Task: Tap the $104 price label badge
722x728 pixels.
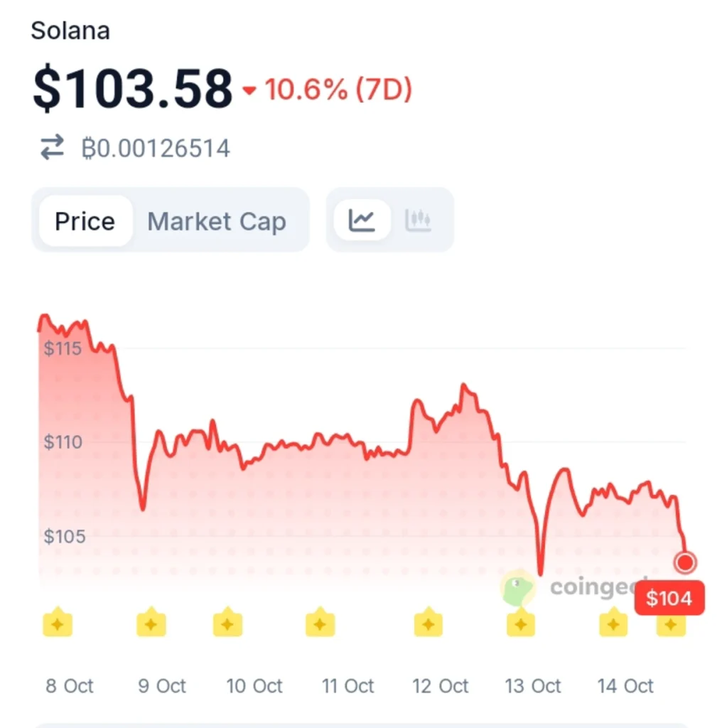Action: (x=669, y=598)
